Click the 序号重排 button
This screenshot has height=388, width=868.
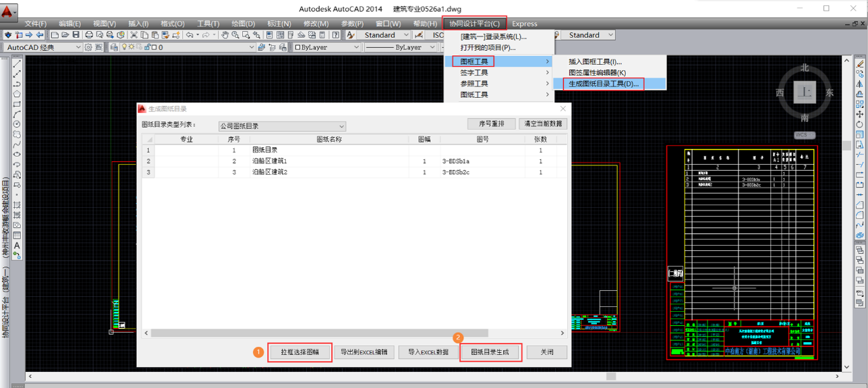click(492, 124)
